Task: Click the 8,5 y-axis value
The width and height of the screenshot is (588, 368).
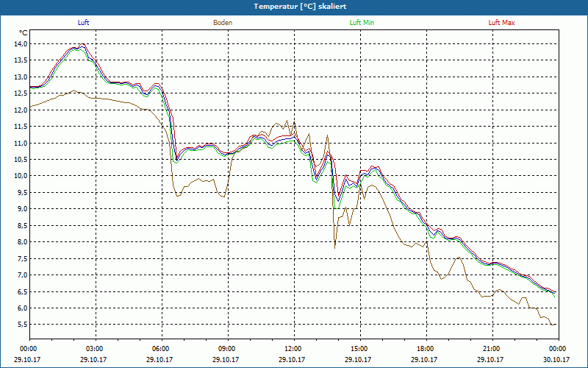Action: click(x=23, y=226)
